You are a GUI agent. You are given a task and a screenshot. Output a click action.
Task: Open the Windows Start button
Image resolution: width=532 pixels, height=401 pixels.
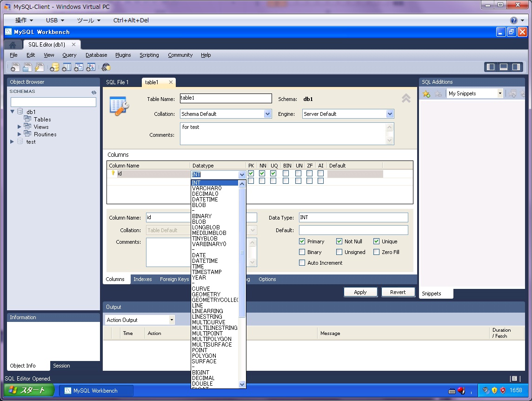[28, 390]
